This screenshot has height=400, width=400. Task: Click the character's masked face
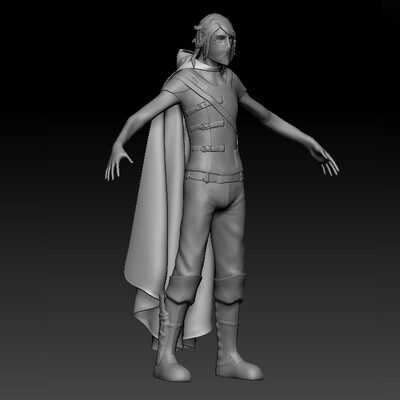[x=222, y=47]
